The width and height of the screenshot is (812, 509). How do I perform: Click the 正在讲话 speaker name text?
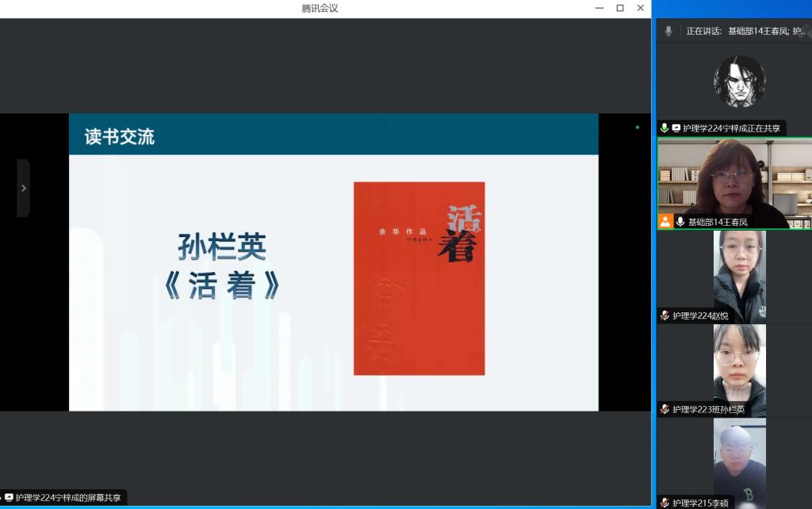(x=766, y=31)
